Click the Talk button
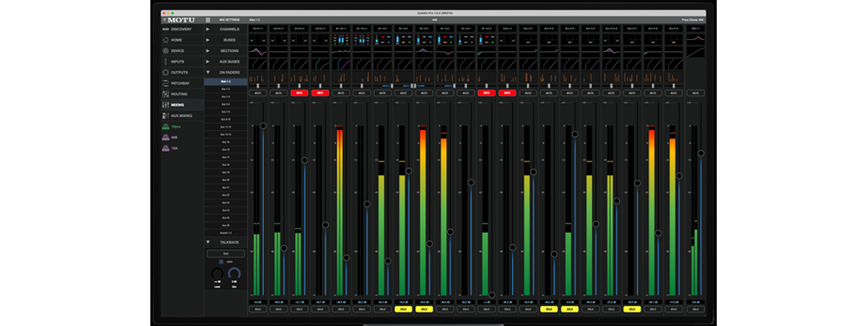The image size is (868, 326). tap(226, 254)
